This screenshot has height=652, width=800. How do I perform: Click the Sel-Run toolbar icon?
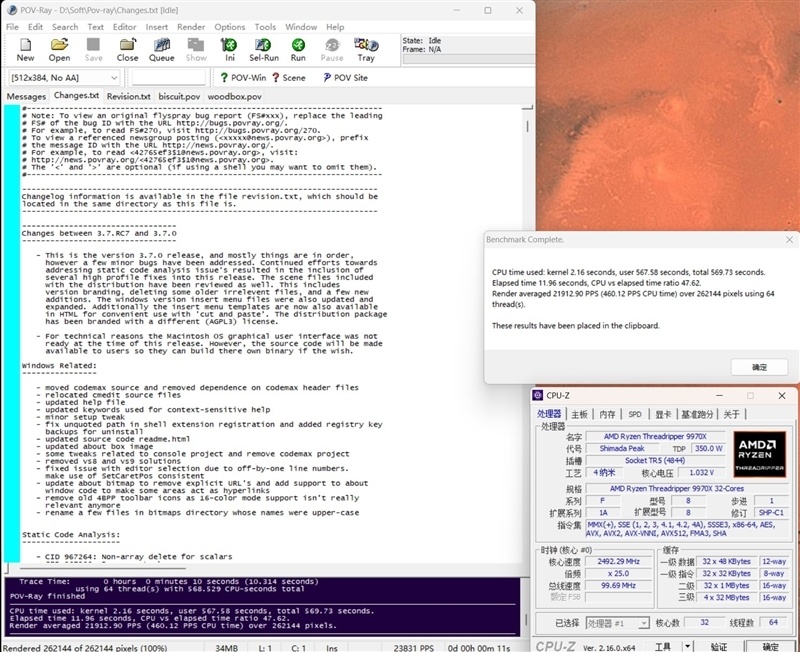pyautogui.click(x=264, y=49)
